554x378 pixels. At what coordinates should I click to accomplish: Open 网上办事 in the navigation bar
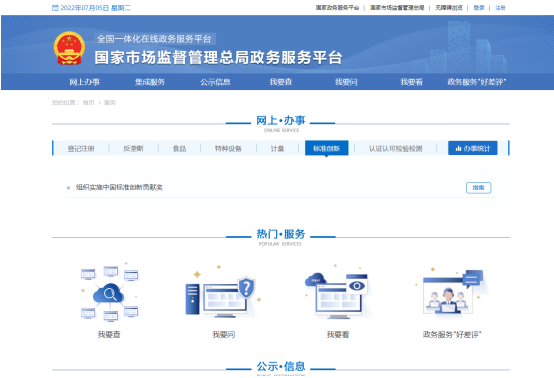(x=84, y=82)
